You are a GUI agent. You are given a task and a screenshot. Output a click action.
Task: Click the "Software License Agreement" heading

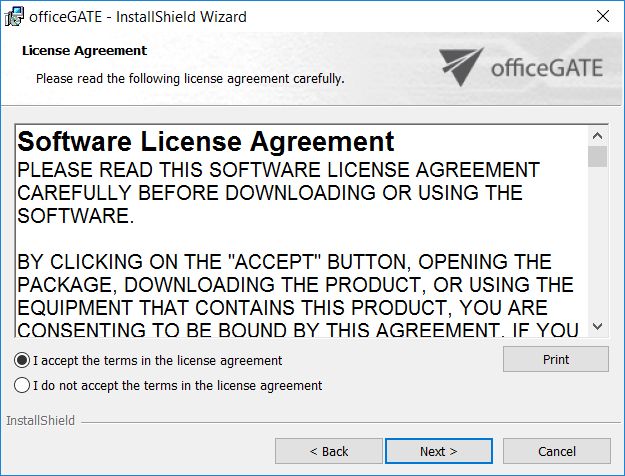(206, 141)
